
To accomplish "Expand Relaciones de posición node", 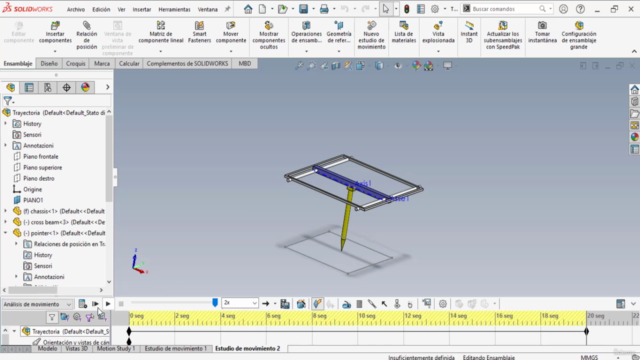I will point(16,244).
